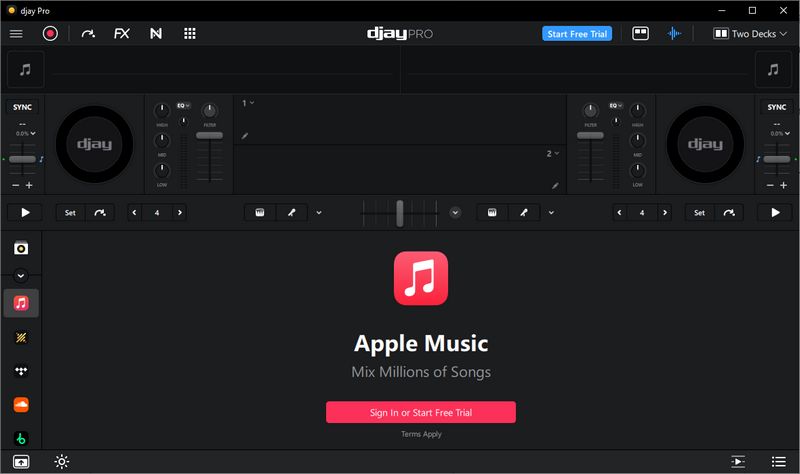Increase left deck loop length arrow
Image resolution: width=800 pixels, height=474 pixels.
tap(180, 213)
